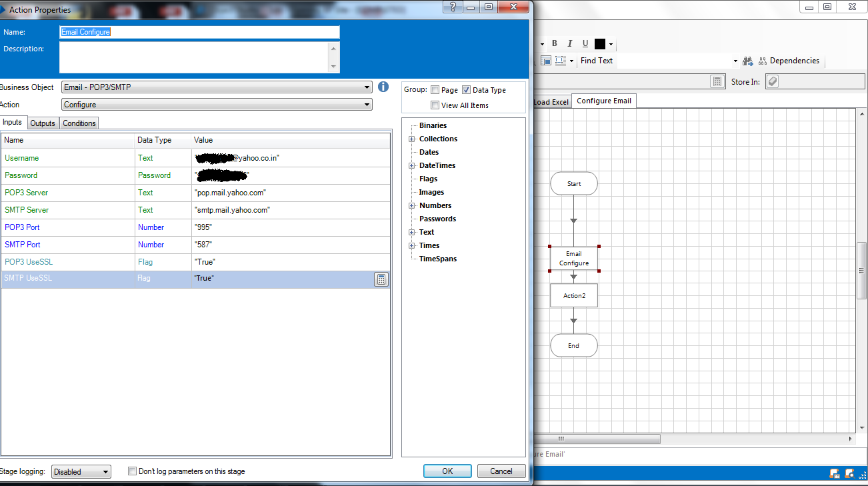Click the dashed selection rectangle toolbar icon

(x=561, y=61)
